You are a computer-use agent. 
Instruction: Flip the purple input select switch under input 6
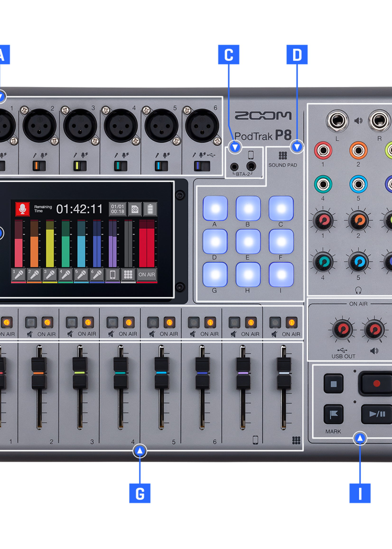[202, 166]
